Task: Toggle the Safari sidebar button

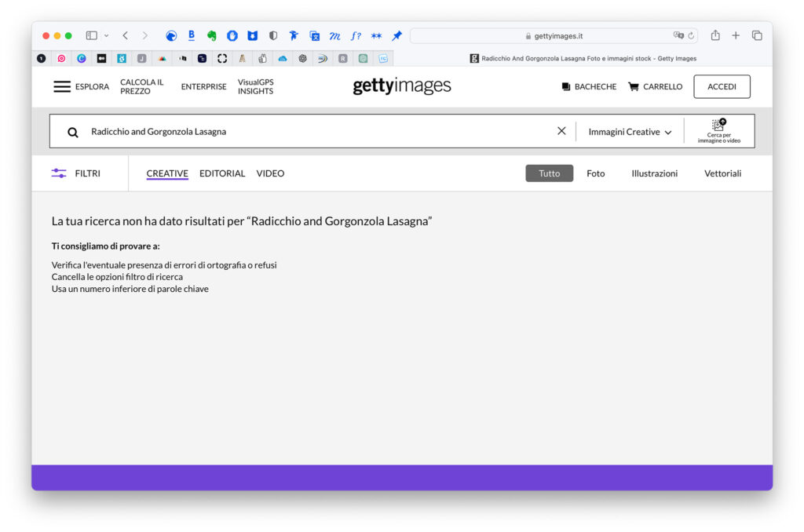Action: [x=92, y=35]
